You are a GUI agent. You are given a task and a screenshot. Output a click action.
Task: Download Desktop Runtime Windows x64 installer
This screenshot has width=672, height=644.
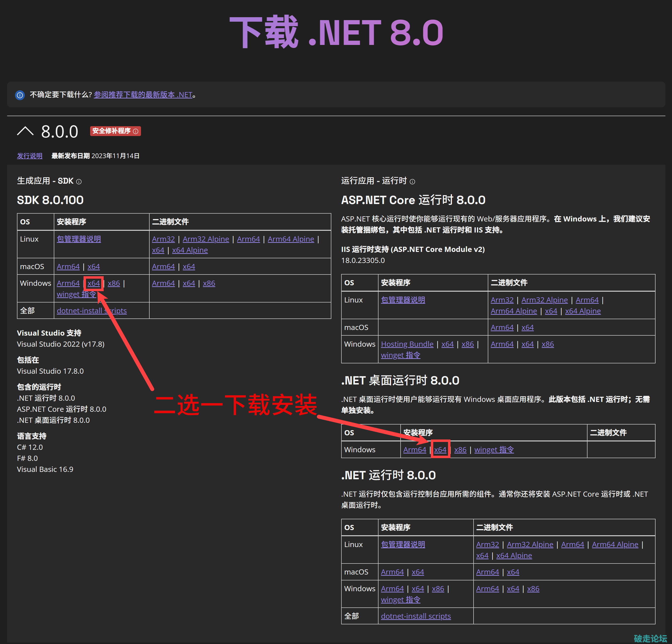[x=440, y=450]
